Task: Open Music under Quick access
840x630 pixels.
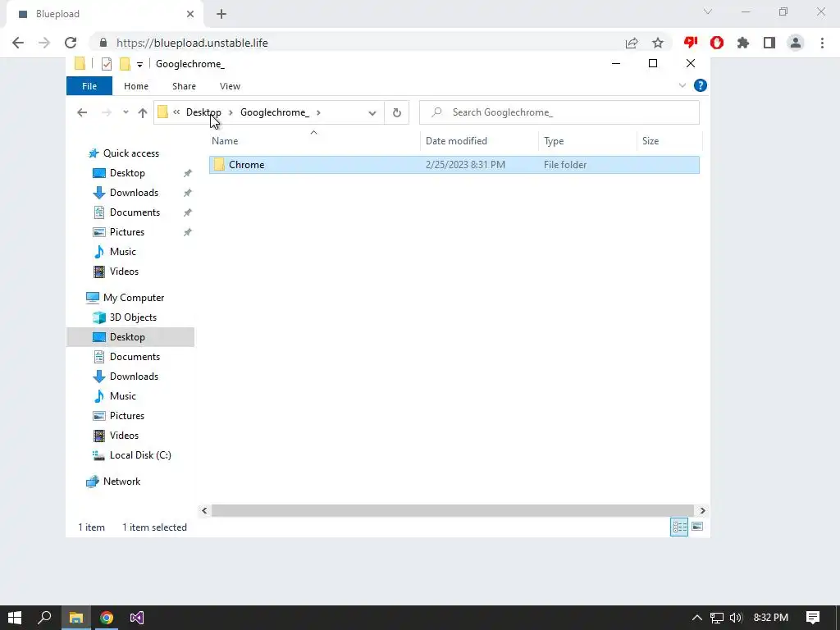Action: [x=123, y=252]
